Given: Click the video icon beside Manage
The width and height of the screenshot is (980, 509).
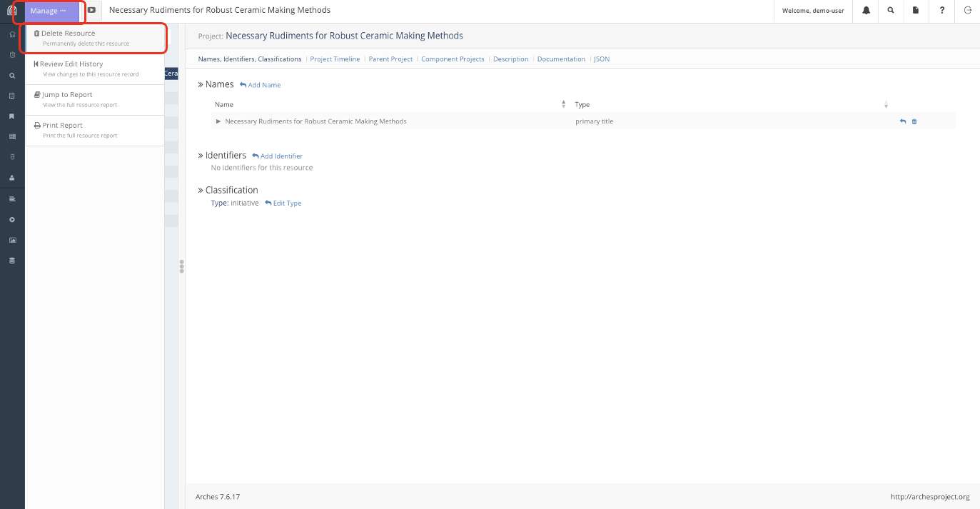Looking at the screenshot, I should [92, 11].
